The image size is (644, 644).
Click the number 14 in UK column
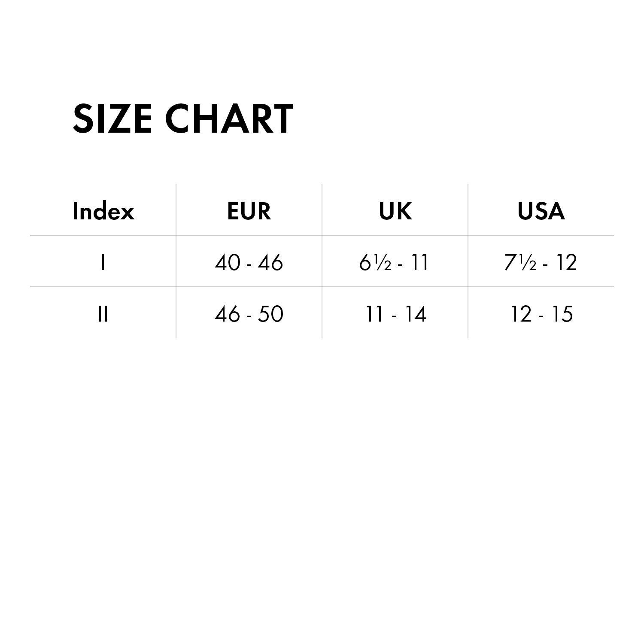415,314
